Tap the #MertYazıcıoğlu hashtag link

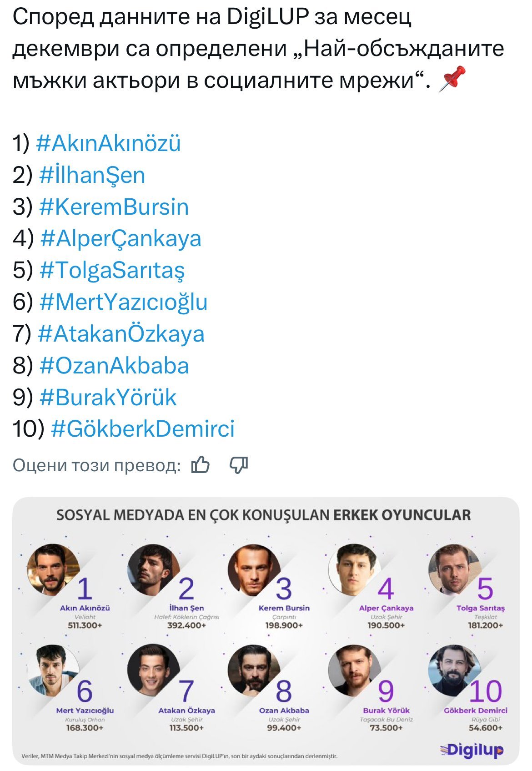pos(124,302)
